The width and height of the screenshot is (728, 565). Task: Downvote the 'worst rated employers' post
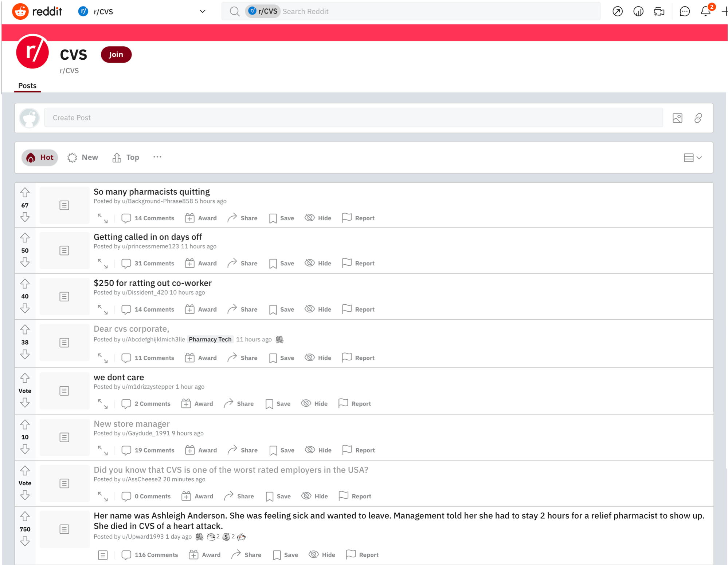tap(25, 495)
